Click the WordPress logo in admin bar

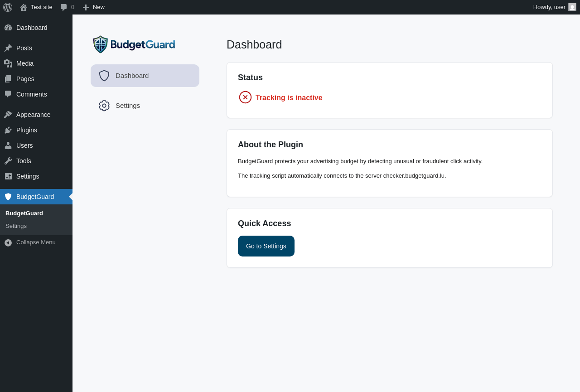pos(8,7)
